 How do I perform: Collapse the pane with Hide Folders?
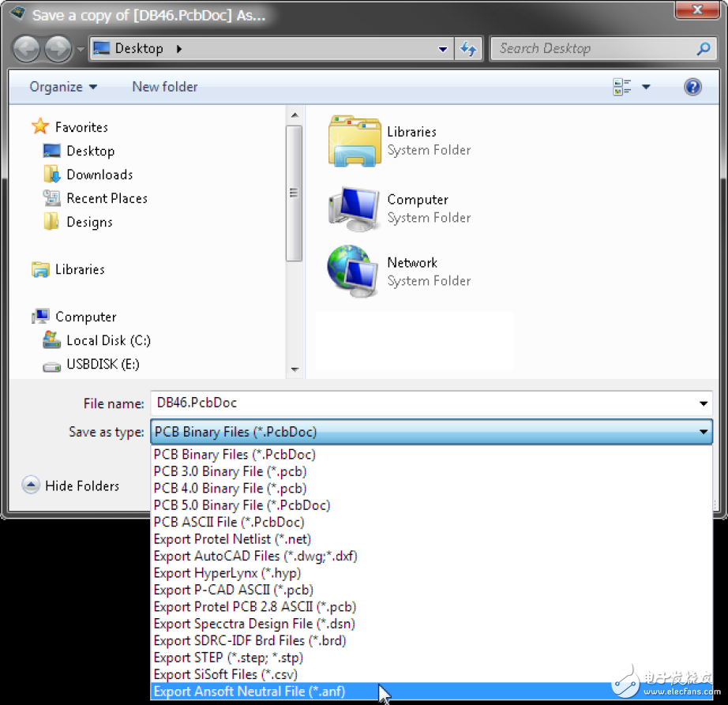click(71, 486)
